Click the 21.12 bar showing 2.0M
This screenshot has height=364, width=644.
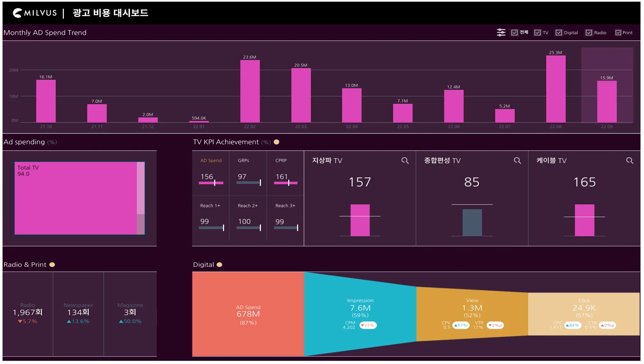(x=148, y=120)
